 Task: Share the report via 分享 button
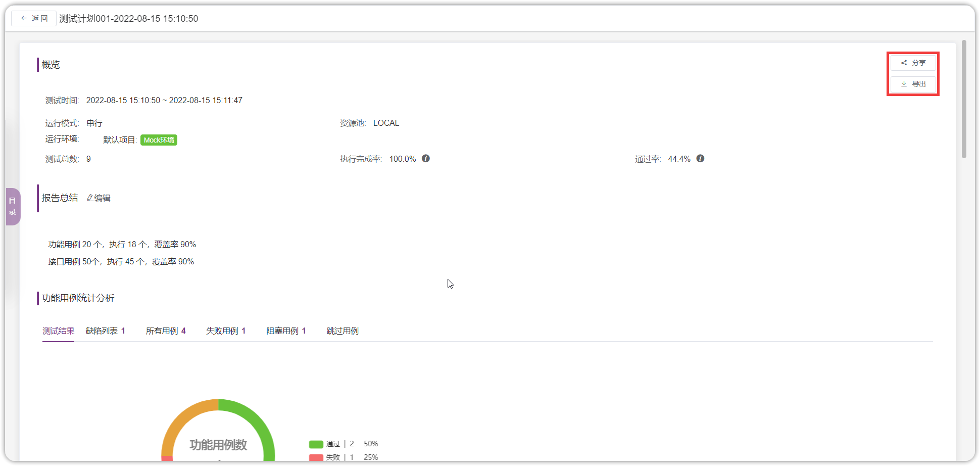tap(913, 63)
